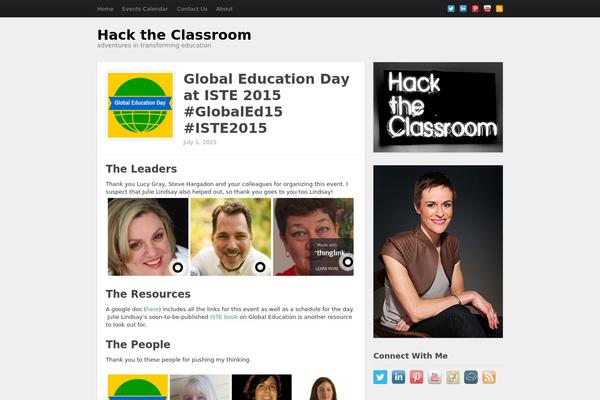This screenshot has width=600, height=400.
Task: Click the ThingLink hotspot on the bearded man's photo
Action: coord(260,267)
